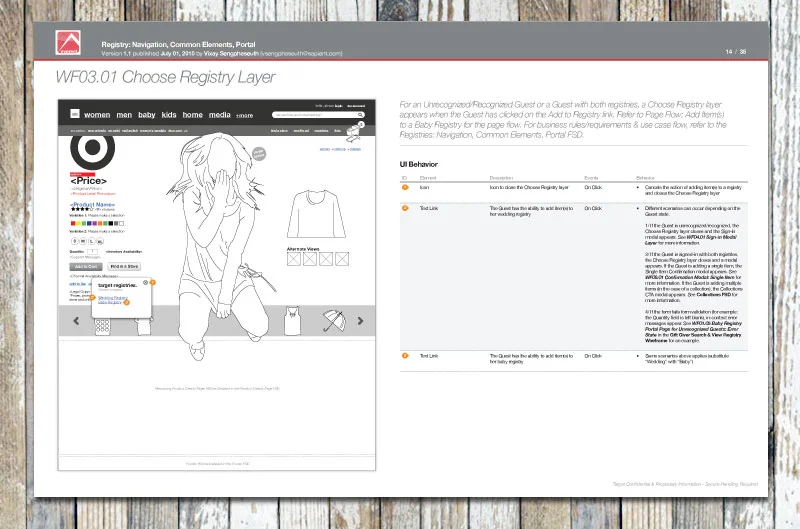Open the women navigation menu
The height and width of the screenshot is (529, 800).
click(97, 115)
